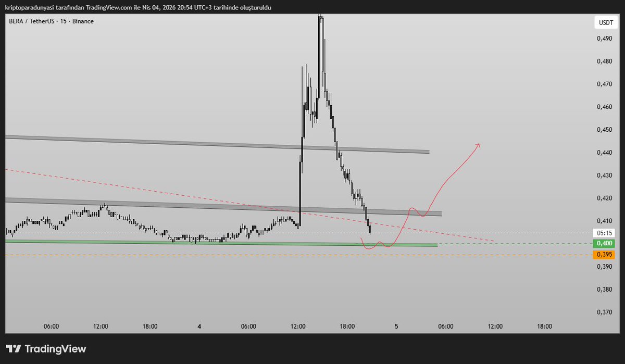Select the BERA / TetherUS symbol title

click(51, 22)
